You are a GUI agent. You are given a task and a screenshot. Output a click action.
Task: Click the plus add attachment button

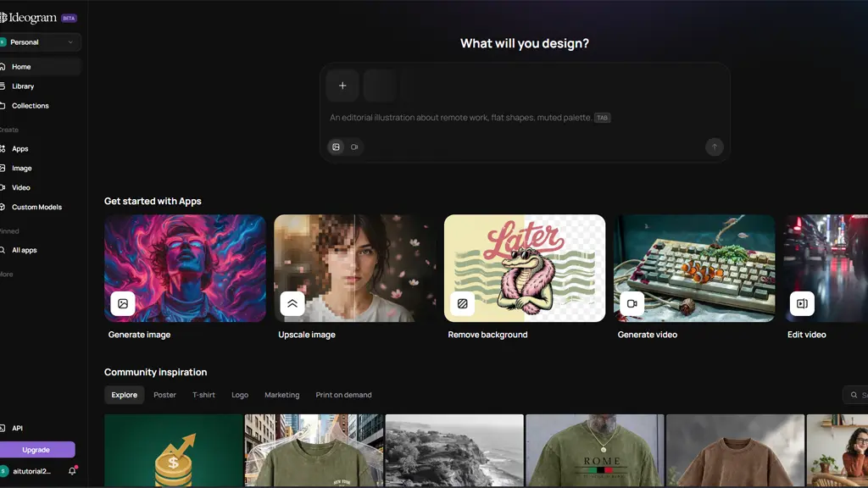point(342,86)
